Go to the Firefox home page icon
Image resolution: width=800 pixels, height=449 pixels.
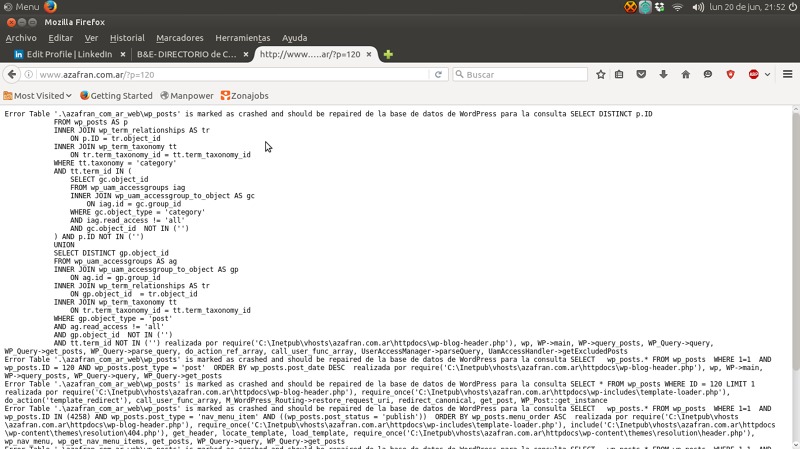point(685,75)
